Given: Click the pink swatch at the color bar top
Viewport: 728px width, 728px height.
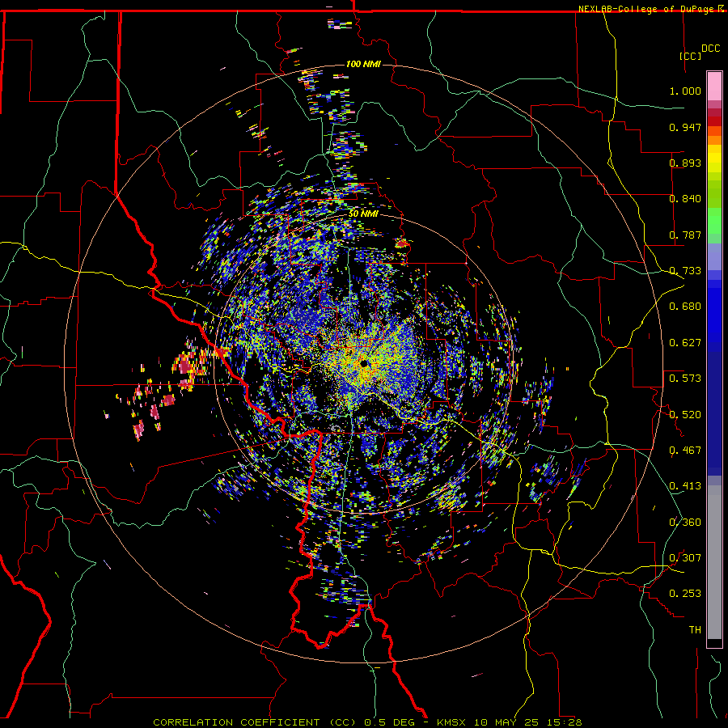Looking at the screenshot, I should [x=714, y=86].
